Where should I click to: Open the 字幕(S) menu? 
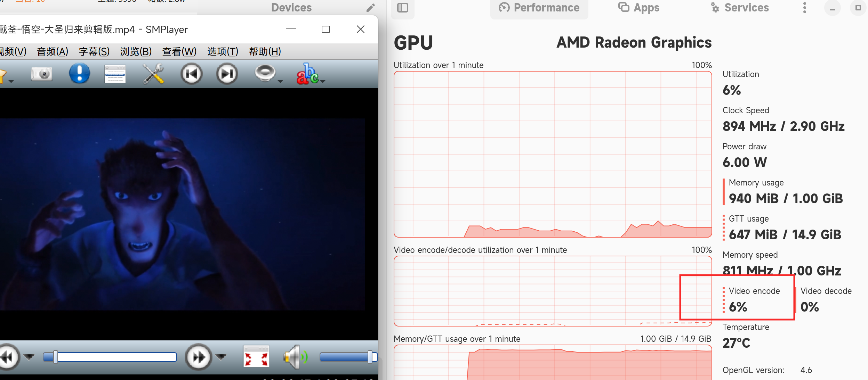(x=94, y=51)
